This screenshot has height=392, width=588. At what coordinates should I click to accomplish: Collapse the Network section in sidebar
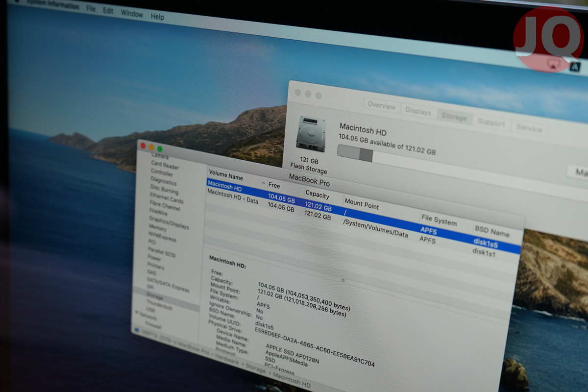[137, 313]
